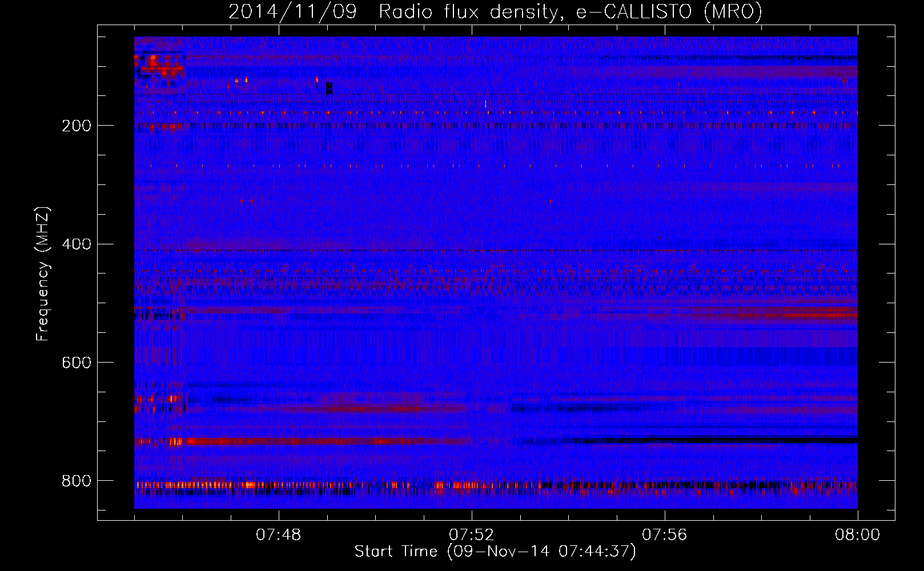The width and height of the screenshot is (924, 571).
Task: Click the 800 frequency tick label
Action: point(77,481)
